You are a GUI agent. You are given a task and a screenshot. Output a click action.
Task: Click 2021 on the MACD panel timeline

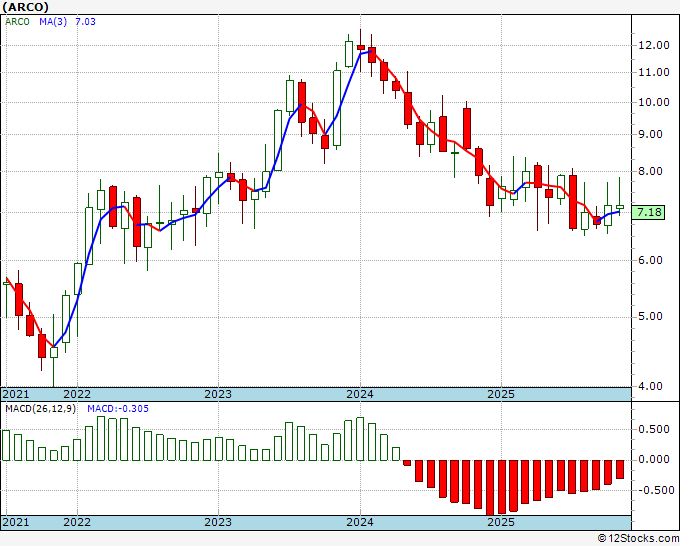[16, 522]
